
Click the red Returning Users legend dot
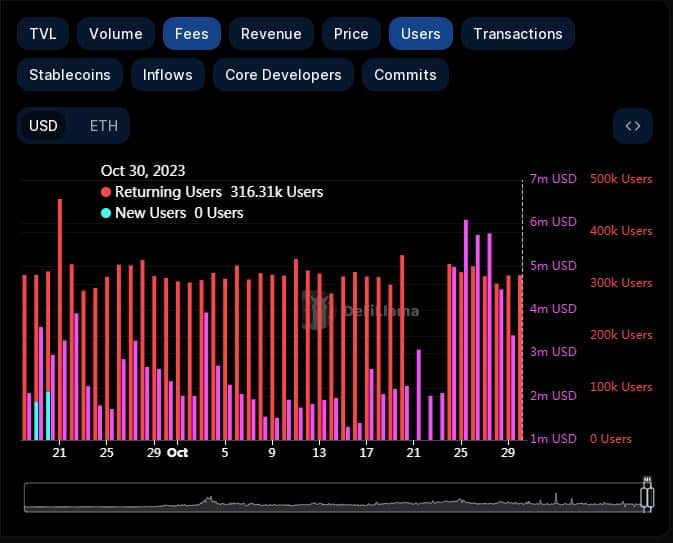pos(106,192)
